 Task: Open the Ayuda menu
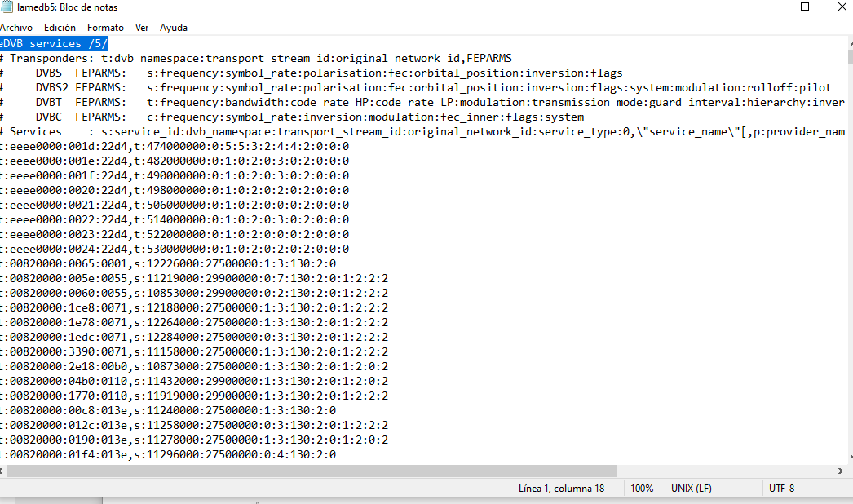(174, 28)
